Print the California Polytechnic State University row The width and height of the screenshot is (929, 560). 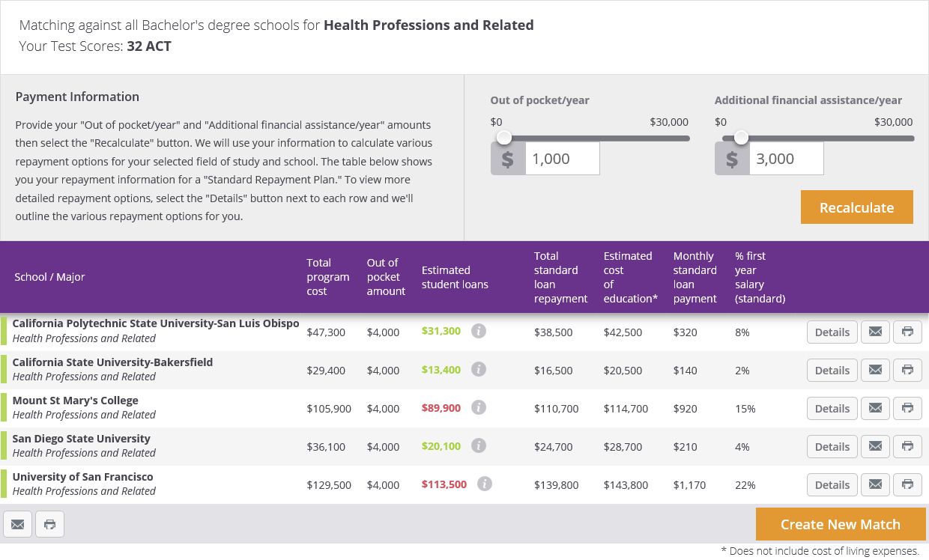pos(907,332)
